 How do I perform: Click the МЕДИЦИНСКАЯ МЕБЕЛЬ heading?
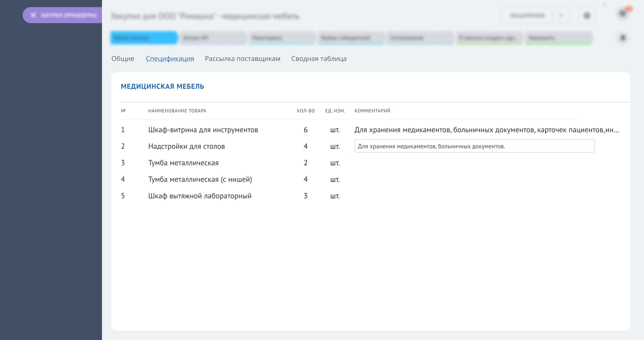162,86
